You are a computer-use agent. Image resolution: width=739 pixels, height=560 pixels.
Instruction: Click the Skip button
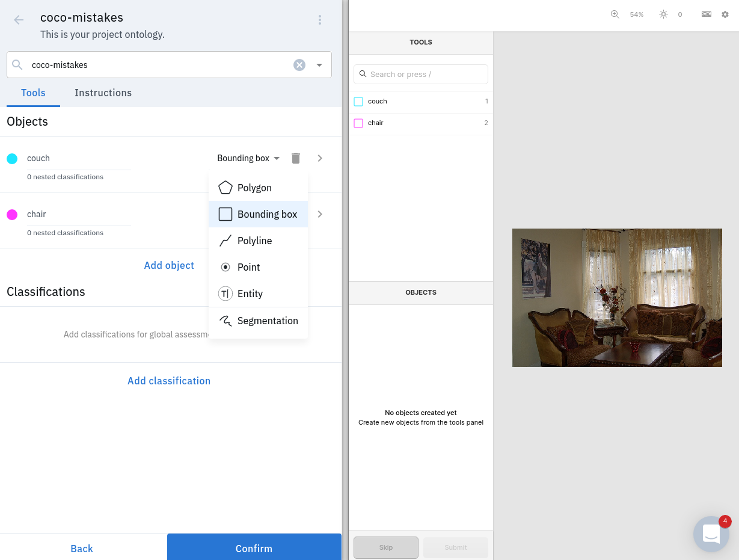[x=386, y=547]
